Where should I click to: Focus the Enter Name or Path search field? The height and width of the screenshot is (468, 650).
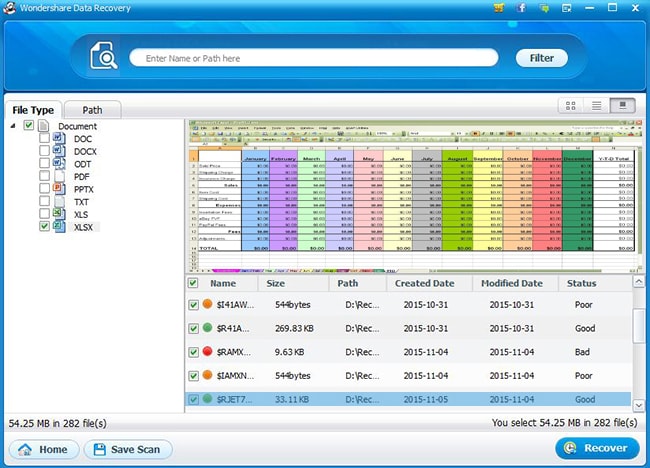point(314,58)
